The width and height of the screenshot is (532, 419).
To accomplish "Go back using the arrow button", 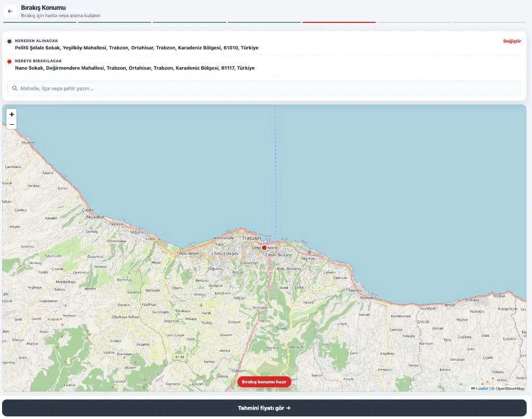I will coord(10,11).
